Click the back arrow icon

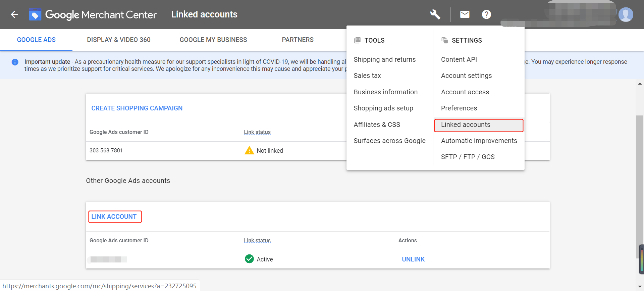[x=14, y=14]
